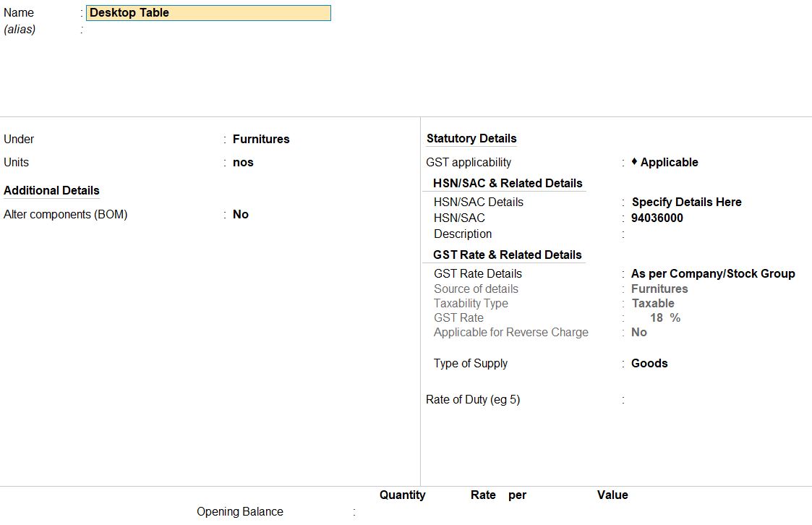
Task: Open HSN/SAC Details Specify Details Here
Action: 687,202
